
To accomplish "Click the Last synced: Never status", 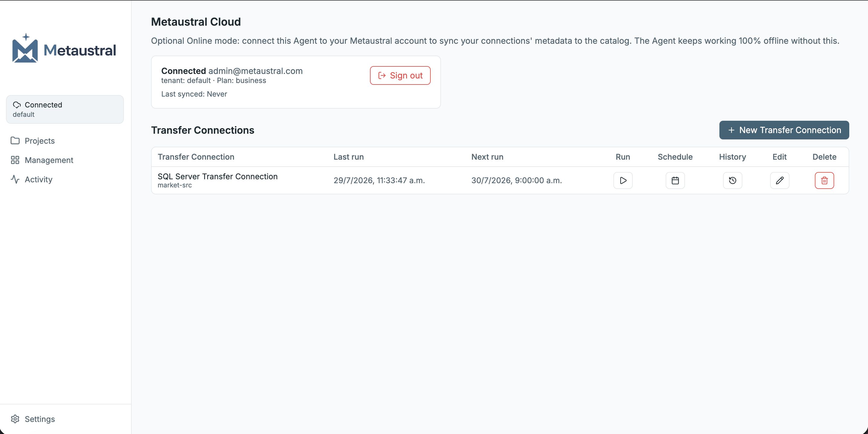I will click(x=194, y=94).
